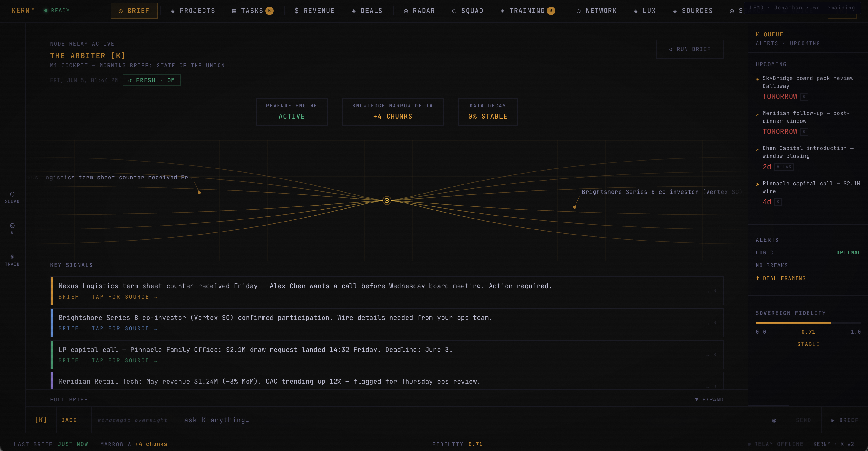Image resolution: width=868 pixels, height=451 pixels.
Task: Select the Radar tab
Action: [x=419, y=11]
